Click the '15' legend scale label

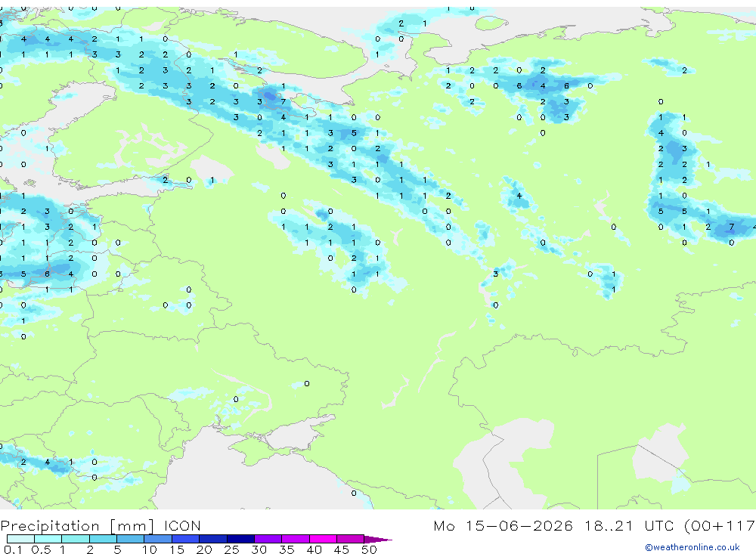click(x=177, y=549)
